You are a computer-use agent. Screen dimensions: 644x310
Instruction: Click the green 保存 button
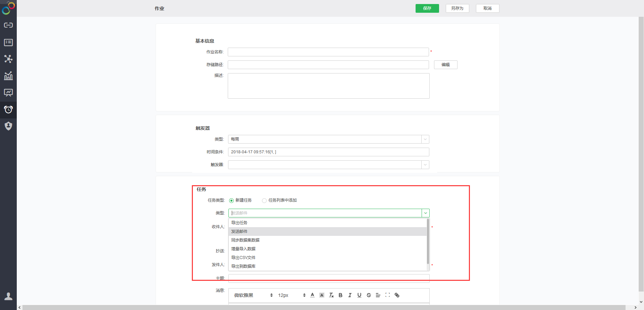click(x=427, y=8)
